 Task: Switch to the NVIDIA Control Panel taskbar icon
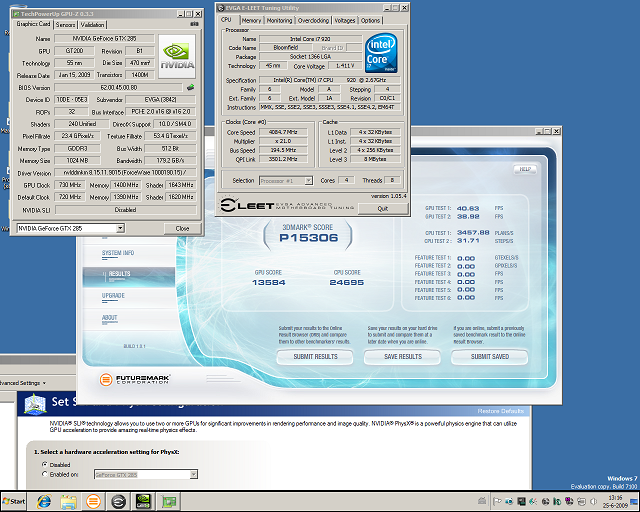click(x=143, y=501)
